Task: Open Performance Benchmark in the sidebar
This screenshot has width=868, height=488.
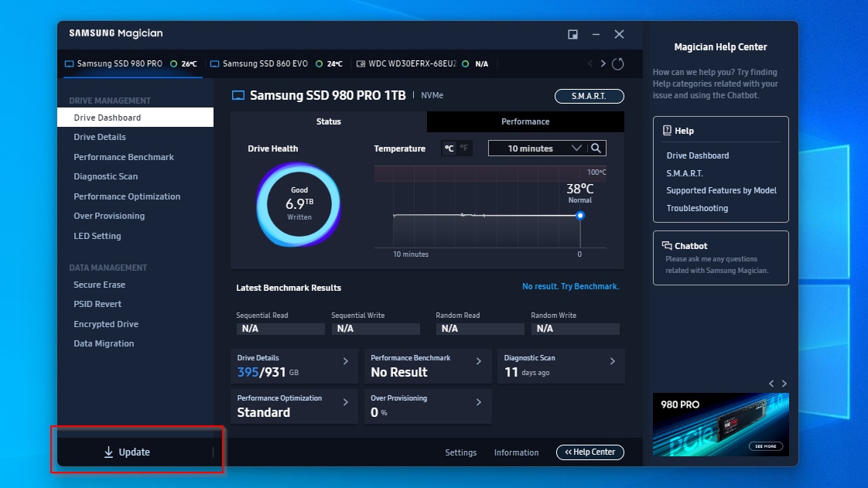Action: [124, 157]
